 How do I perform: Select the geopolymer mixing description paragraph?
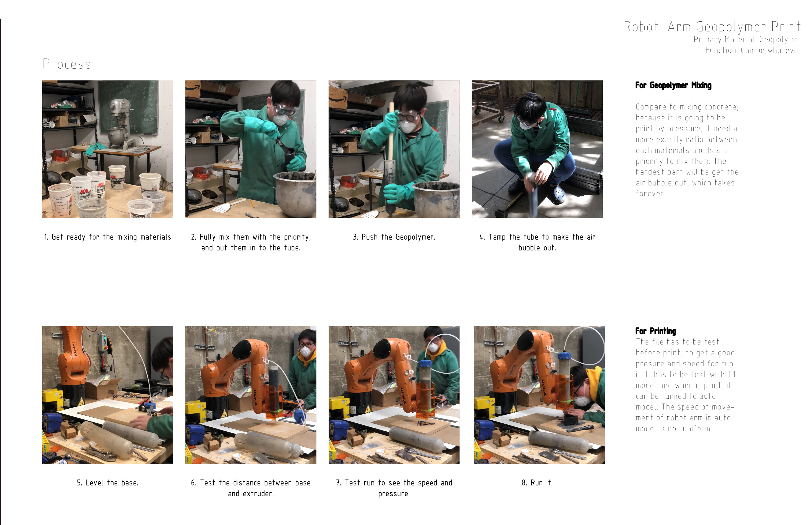pyautogui.click(x=687, y=150)
